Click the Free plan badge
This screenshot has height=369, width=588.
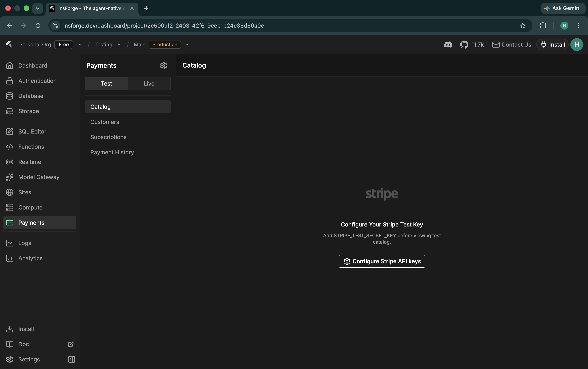(64, 45)
